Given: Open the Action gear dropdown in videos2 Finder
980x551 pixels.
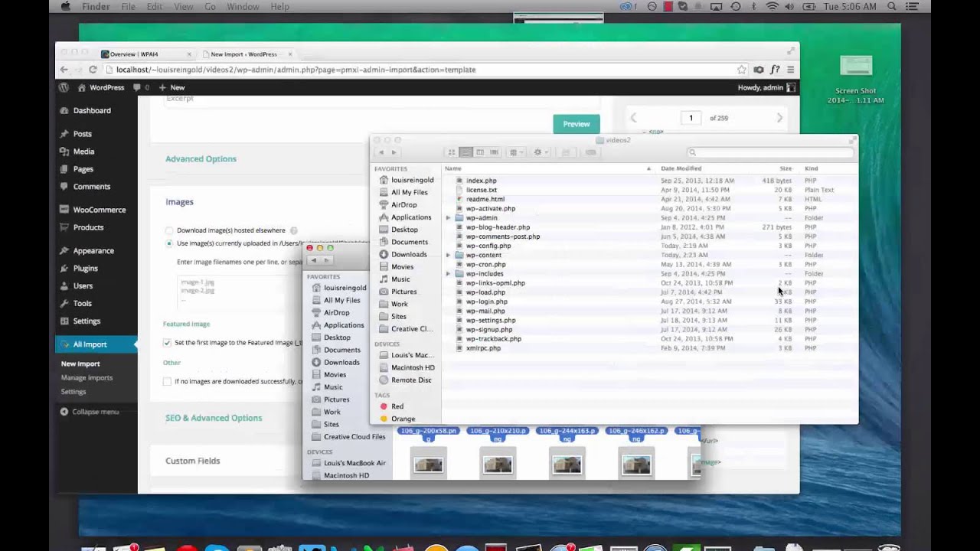Looking at the screenshot, I should (x=541, y=152).
